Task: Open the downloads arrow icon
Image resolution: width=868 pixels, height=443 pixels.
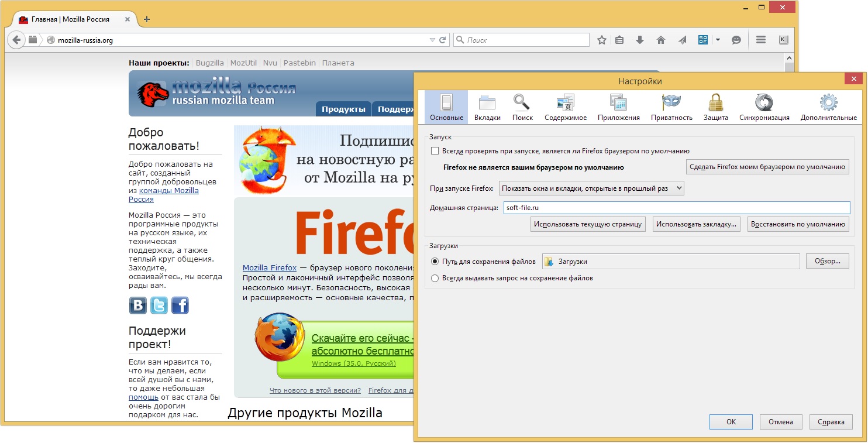Action: click(x=640, y=40)
